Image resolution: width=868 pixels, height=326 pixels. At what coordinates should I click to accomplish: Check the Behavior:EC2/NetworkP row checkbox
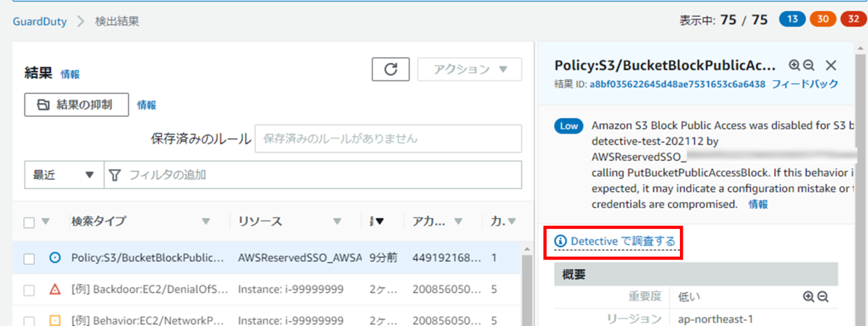click(x=30, y=320)
